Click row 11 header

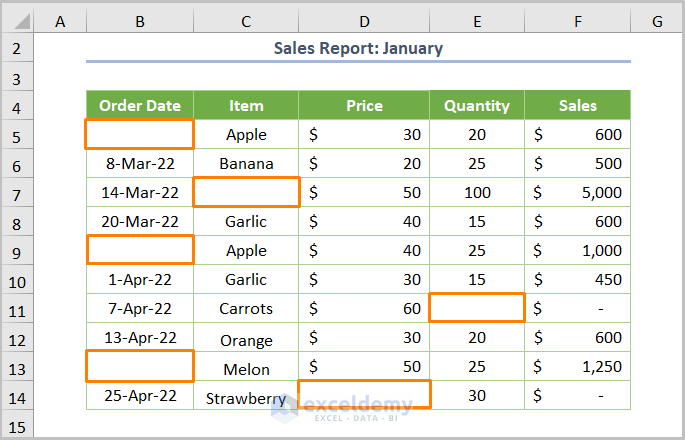click(17, 309)
